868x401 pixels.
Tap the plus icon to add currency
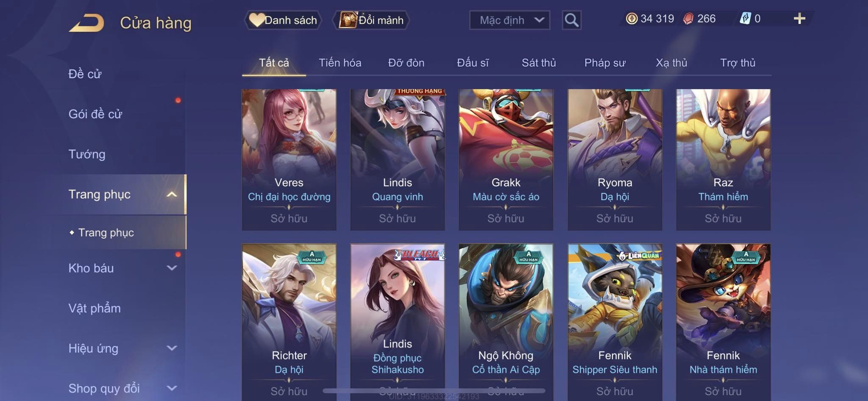pos(799,19)
